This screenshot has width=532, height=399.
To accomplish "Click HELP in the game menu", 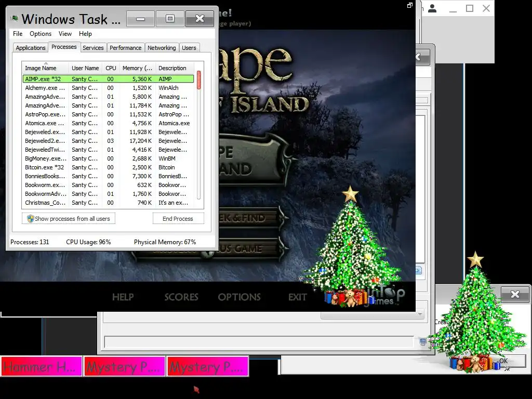I will coord(123,297).
